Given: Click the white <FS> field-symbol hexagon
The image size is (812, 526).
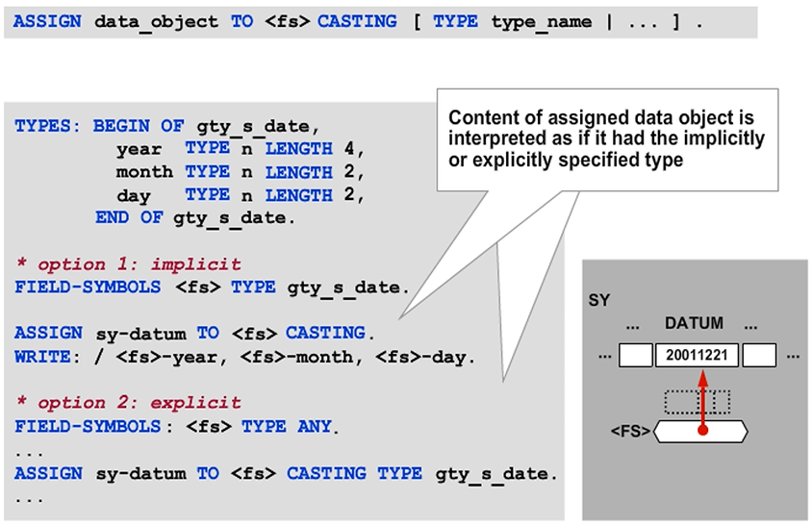Looking at the screenshot, I should point(702,432).
